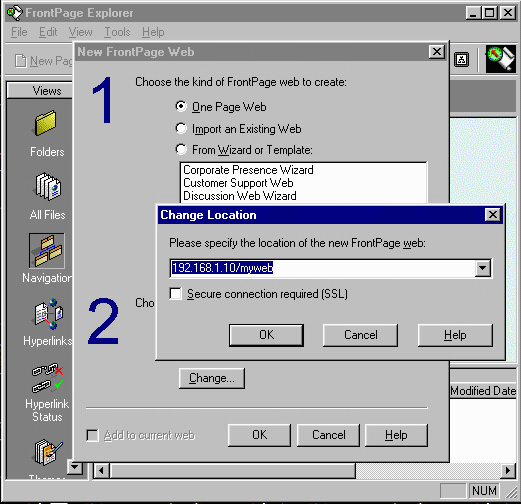521x504 pixels.
Task: Select the Import an Existing Web option
Action: 181,128
